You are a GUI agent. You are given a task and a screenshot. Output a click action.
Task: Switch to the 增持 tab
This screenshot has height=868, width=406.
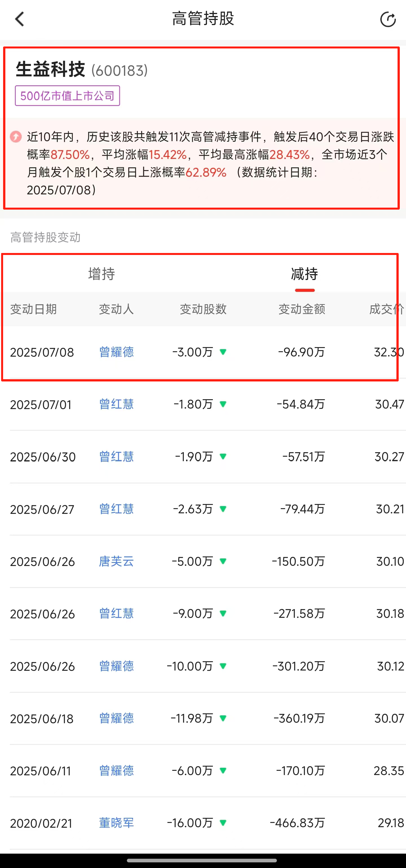pos(101,274)
